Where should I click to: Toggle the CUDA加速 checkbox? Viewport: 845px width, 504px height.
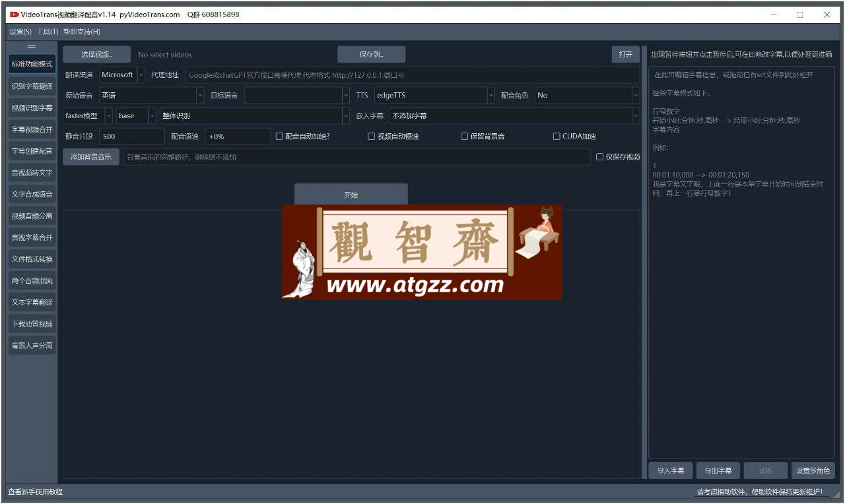(x=574, y=137)
